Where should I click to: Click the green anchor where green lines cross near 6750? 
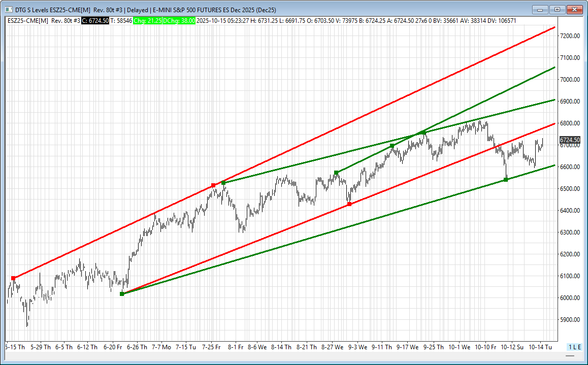point(423,132)
